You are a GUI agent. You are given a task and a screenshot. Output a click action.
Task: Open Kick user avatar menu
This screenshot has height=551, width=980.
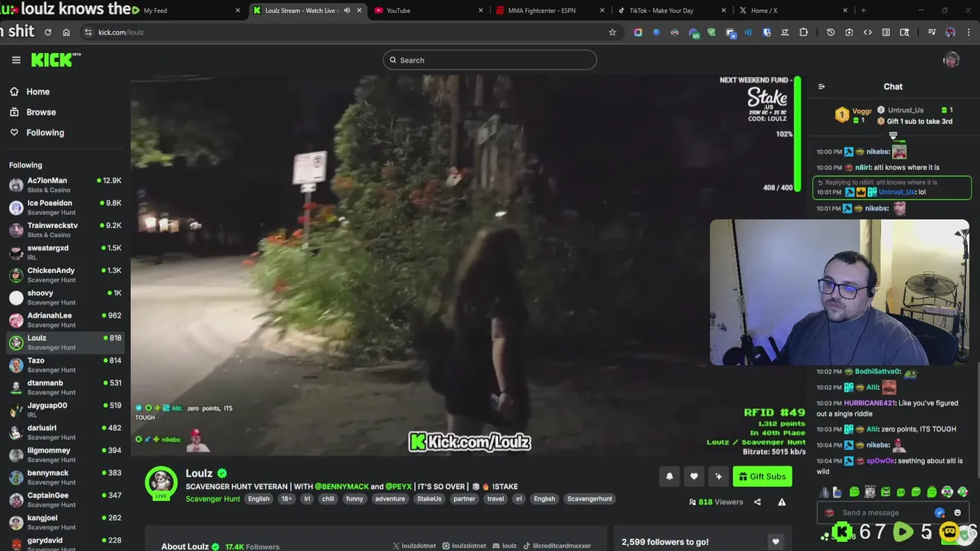pyautogui.click(x=951, y=60)
